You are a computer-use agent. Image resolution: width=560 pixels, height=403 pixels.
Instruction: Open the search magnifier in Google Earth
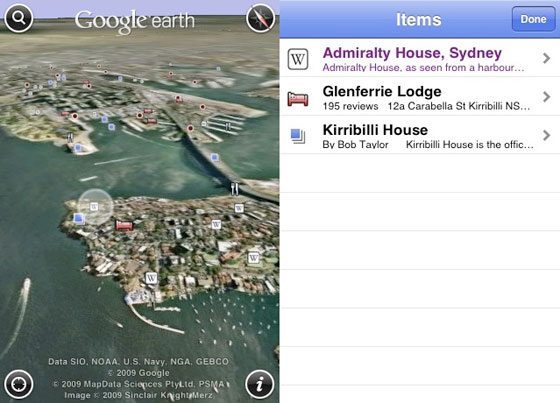19,18
